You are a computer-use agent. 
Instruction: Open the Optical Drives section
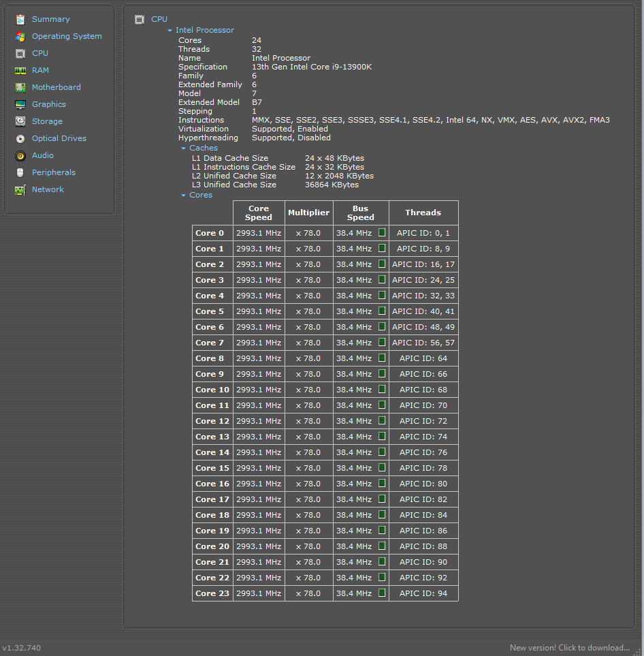tap(59, 138)
